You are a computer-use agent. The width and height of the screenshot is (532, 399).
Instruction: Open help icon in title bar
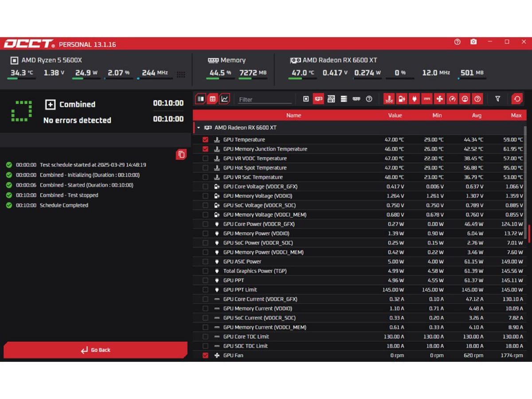pyautogui.click(x=458, y=42)
